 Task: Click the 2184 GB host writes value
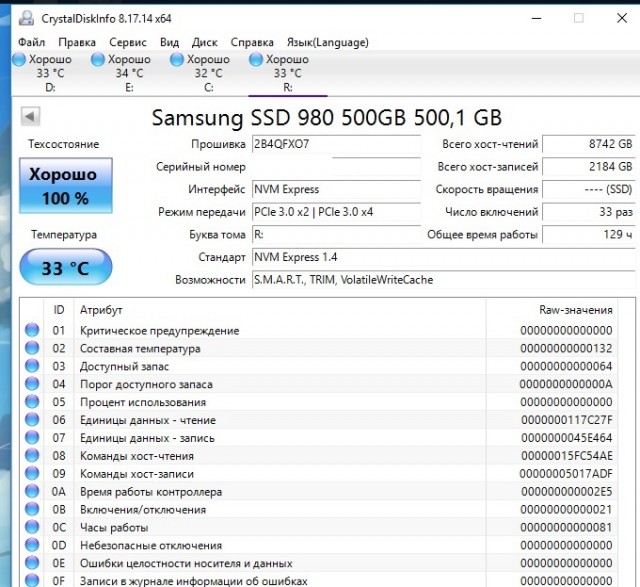point(589,167)
